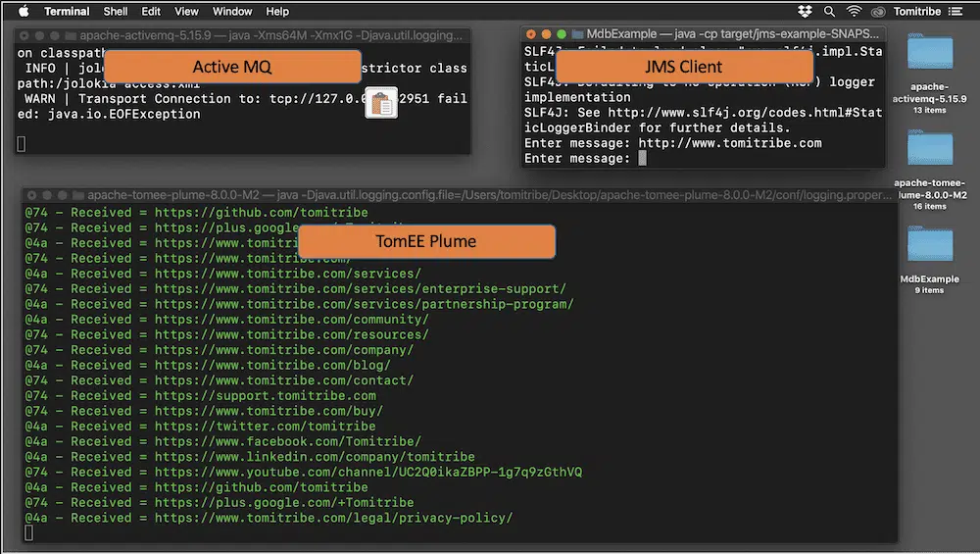Click the second Enter message prompt cursor
This screenshot has height=554, width=980.
tap(642, 159)
